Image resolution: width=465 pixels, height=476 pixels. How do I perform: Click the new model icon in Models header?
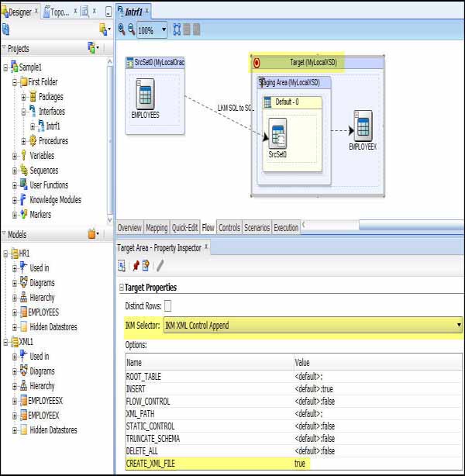click(x=93, y=234)
